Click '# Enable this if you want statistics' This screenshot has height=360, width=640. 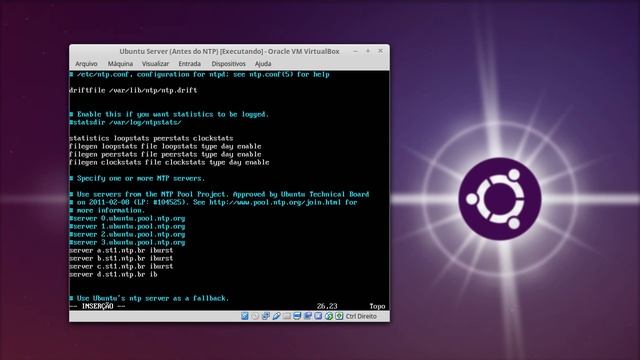pyautogui.click(x=169, y=114)
